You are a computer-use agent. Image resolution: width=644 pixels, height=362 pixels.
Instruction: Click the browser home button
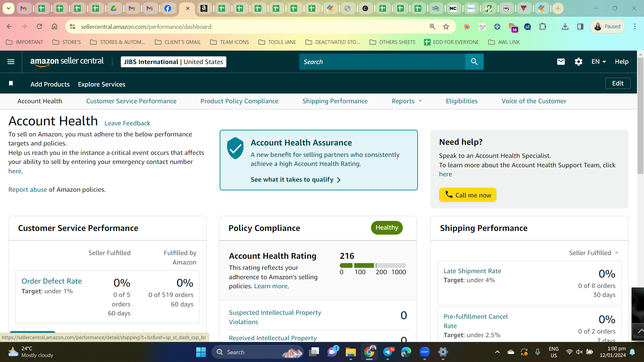pyautogui.click(x=54, y=26)
